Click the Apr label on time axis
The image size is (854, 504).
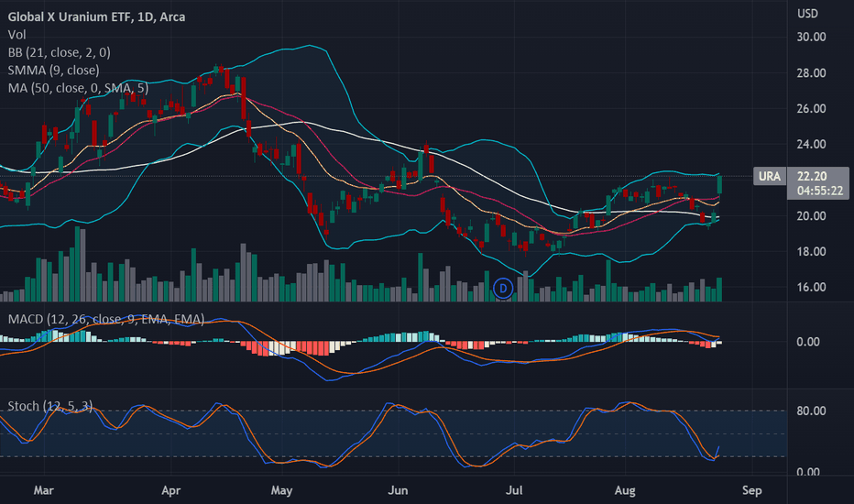171,490
